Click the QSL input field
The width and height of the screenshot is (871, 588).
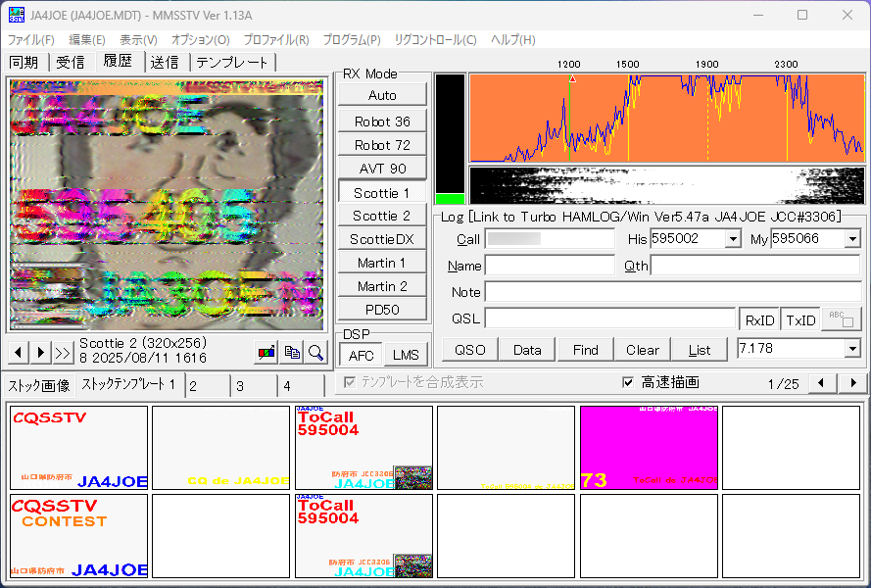click(x=610, y=318)
